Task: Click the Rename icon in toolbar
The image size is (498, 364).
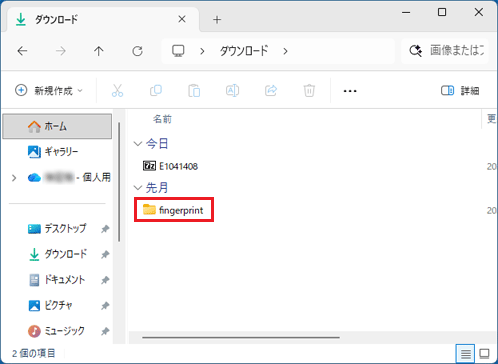Action: point(232,90)
